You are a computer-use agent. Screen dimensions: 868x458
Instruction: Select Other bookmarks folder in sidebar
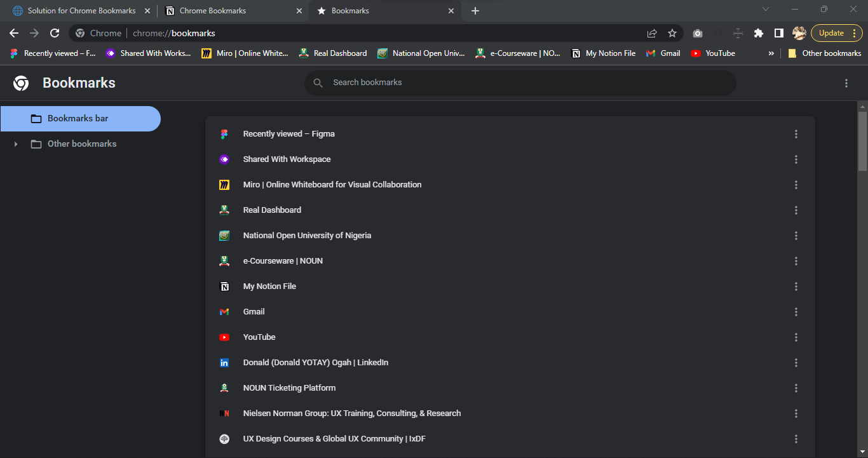80,144
